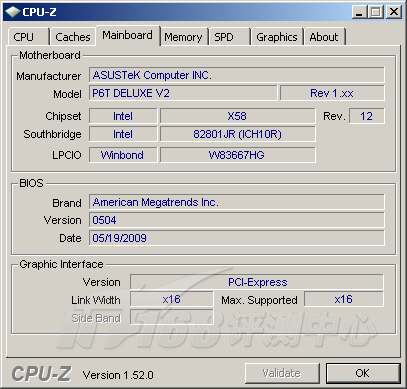Screen dimensions: 407x389
Task: Click the CPU-Z window title text
Action: point(39,12)
